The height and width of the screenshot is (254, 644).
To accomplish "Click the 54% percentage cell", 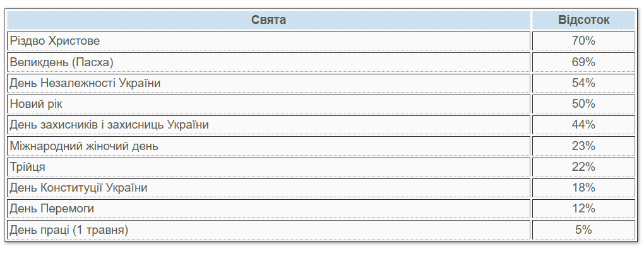I will click(x=583, y=83).
